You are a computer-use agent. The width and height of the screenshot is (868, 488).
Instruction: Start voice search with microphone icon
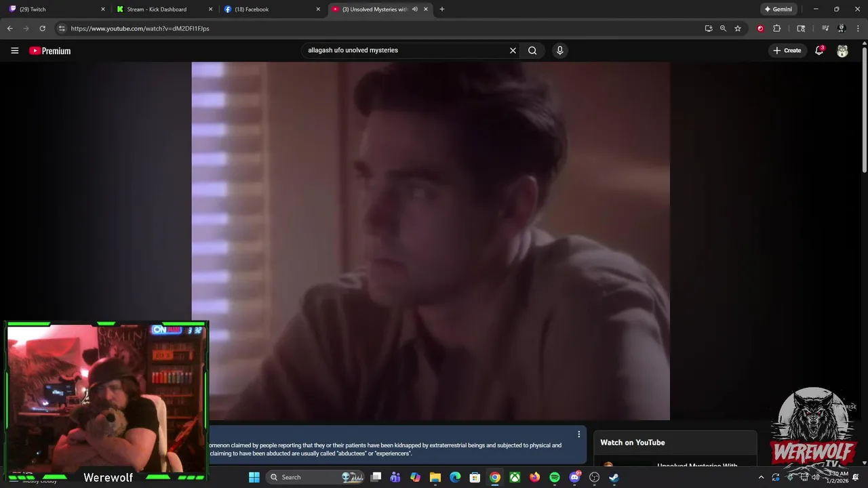[559, 50]
